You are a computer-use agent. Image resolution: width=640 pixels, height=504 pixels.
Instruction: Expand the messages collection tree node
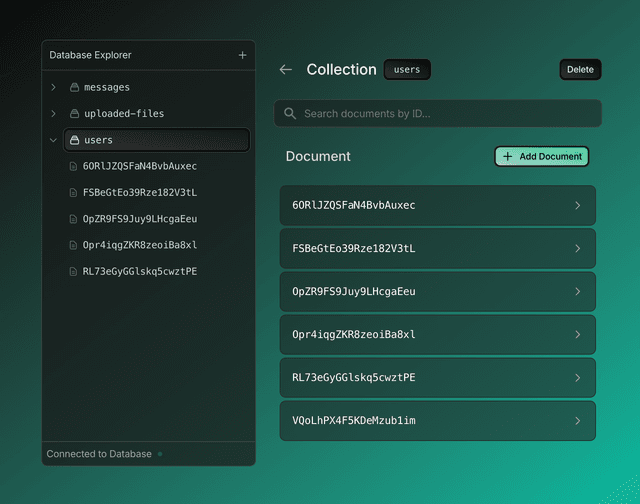coord(53,88)
